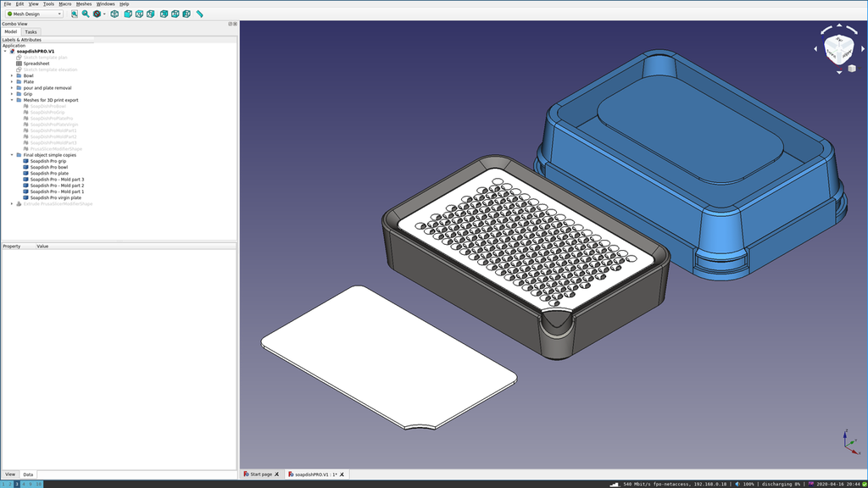This screenshot has width=868, height=488.
Task: Open the Tools menu
Action: coord(48,4)
